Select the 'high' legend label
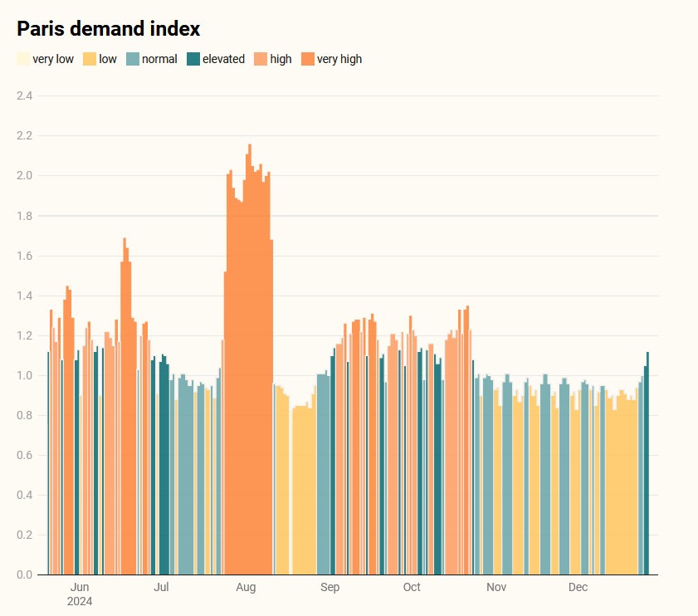Screen dimensions: 698x616 click(281, 59)
